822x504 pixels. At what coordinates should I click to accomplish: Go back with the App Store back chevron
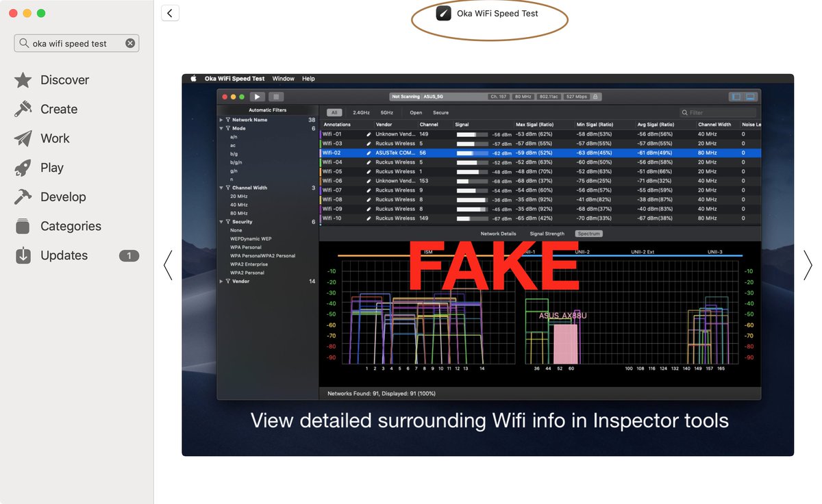(170, 13)
